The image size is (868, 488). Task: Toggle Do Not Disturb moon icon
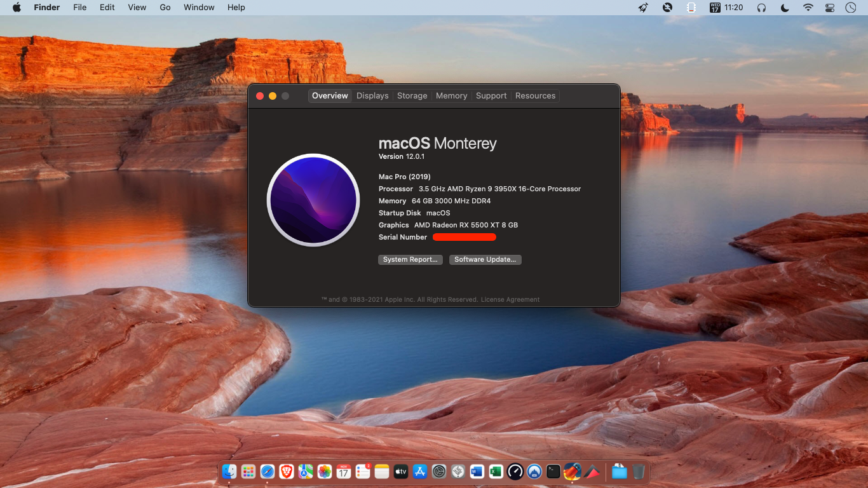785,8
